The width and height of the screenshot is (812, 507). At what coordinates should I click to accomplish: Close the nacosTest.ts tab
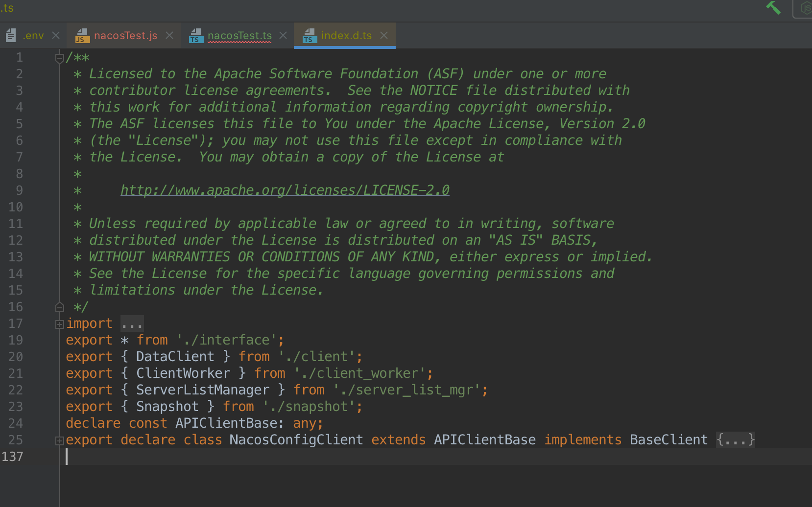coord(283,36)
